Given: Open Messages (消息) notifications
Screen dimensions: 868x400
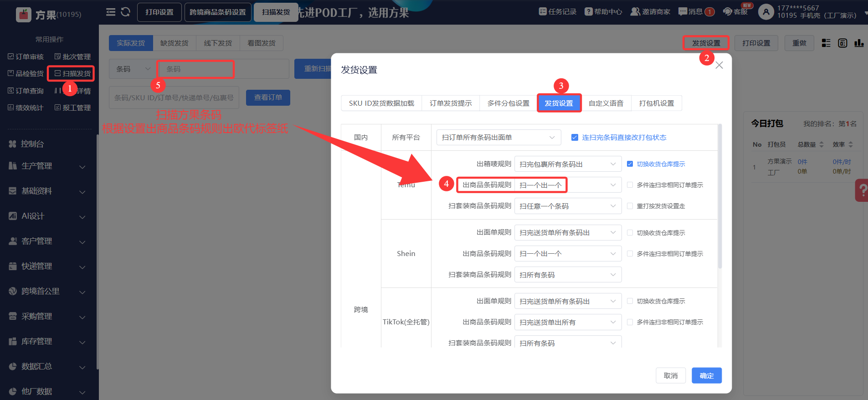Looking at the screenshot, I should pyautogui.click(x=696, y=12).
